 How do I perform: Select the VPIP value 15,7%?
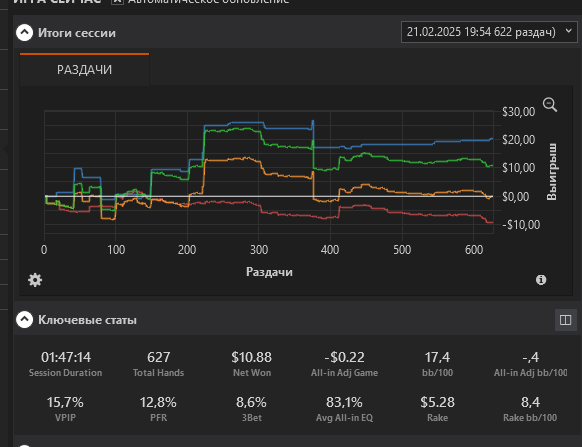tap(65, 402)
